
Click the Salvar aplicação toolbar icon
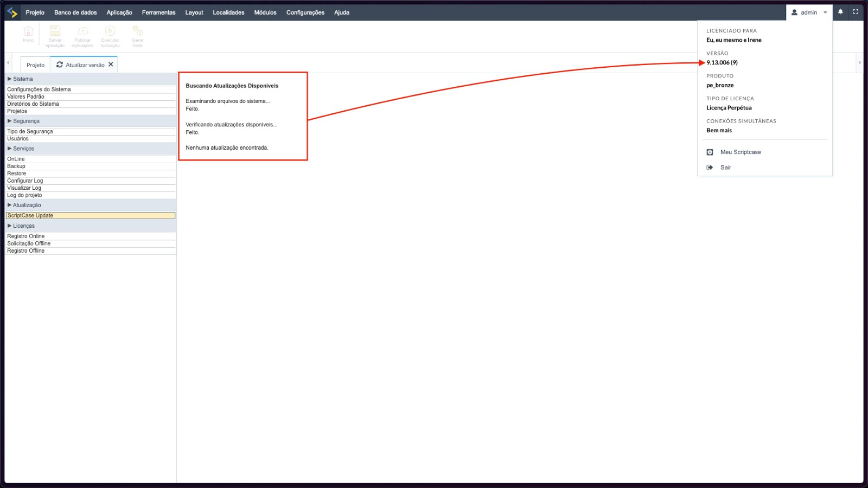(x=55, y=32)
